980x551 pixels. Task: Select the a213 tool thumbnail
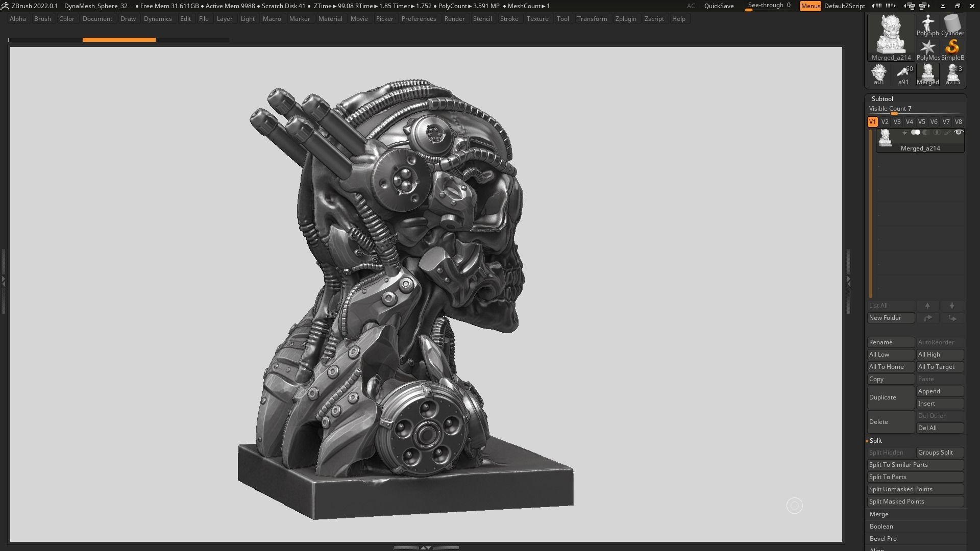952,74
